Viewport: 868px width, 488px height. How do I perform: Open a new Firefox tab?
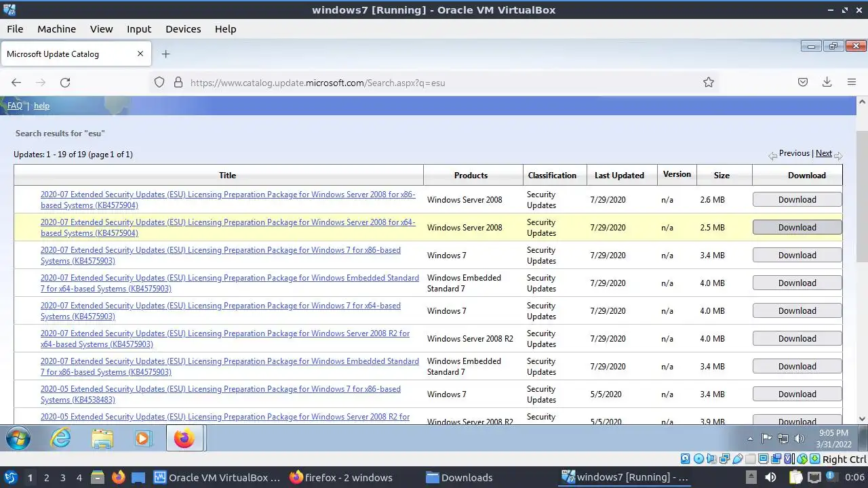coord(165,54)
